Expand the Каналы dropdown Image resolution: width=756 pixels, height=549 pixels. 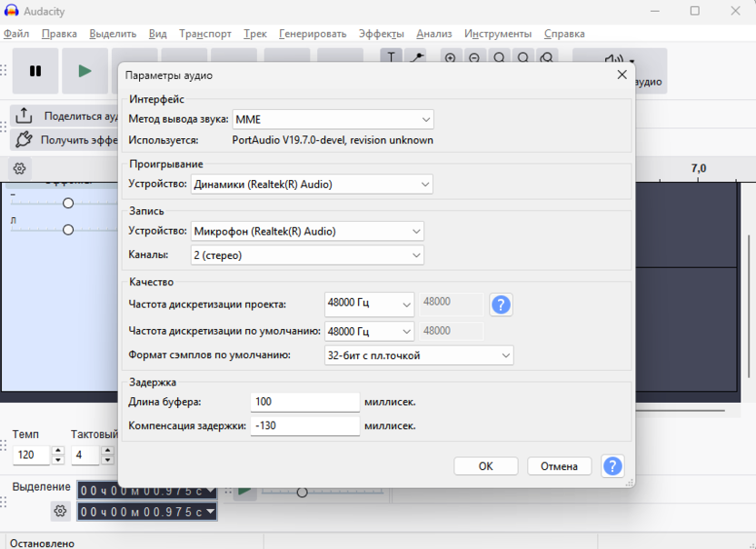coord(306,255)
